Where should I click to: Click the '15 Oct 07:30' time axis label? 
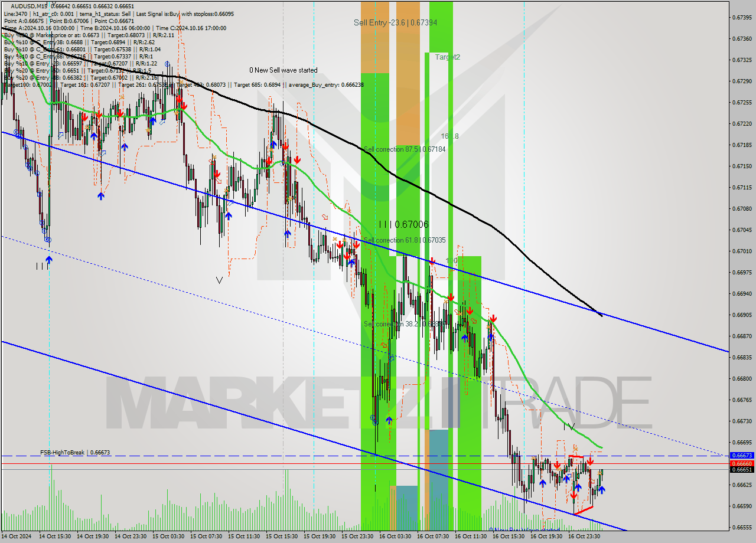point(206,537)
